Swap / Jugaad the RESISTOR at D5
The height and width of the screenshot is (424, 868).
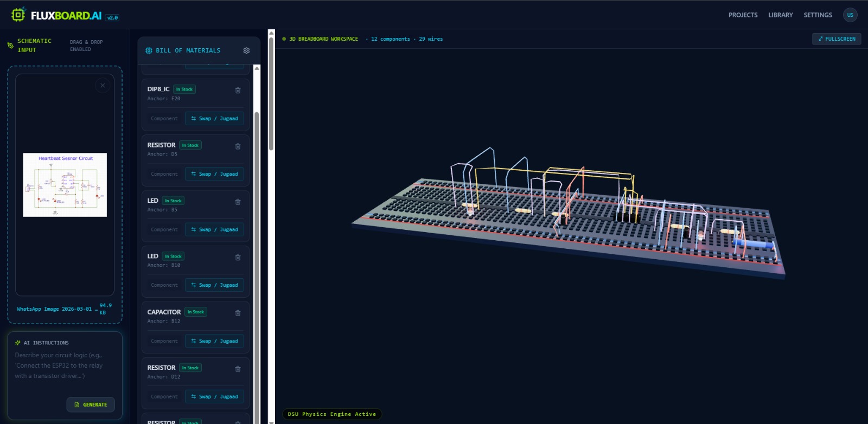pos(214,174)
